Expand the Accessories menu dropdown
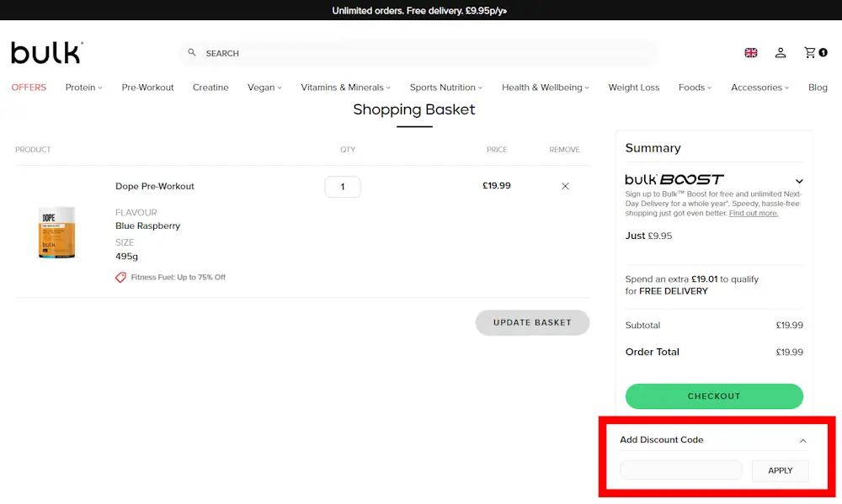This screenshot has height=504, width=842. point(759,88)
